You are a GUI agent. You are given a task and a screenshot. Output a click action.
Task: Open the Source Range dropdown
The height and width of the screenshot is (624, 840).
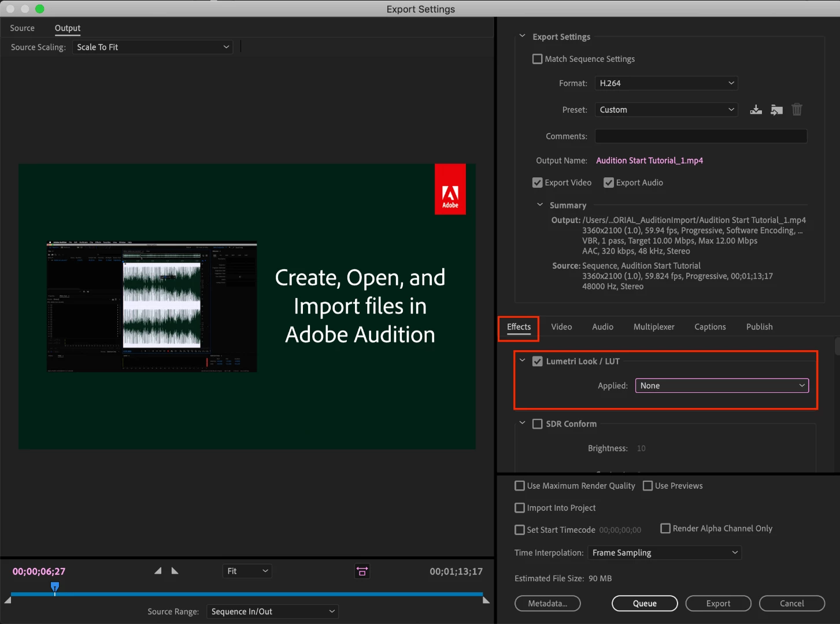pos(272,611)
